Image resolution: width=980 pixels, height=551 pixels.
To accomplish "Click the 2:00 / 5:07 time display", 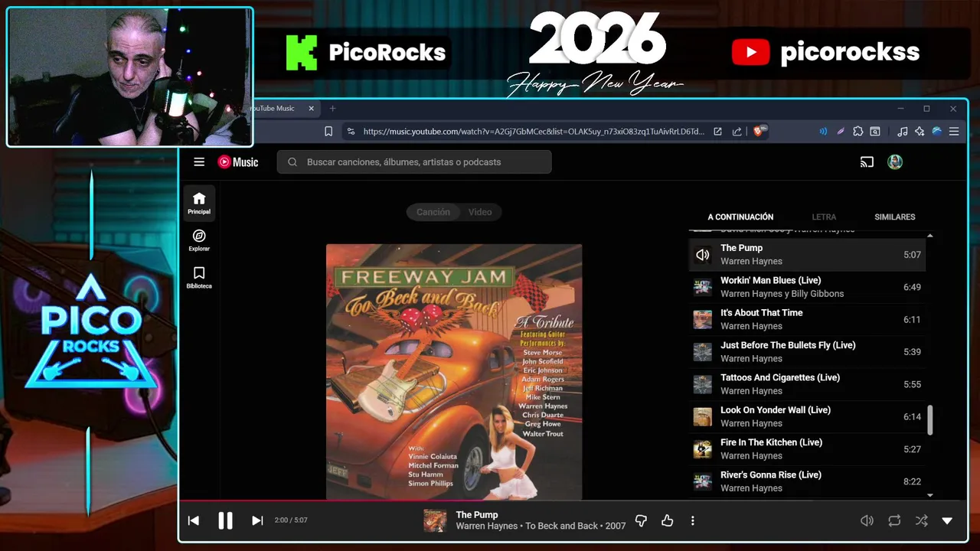I will [291, 520].
